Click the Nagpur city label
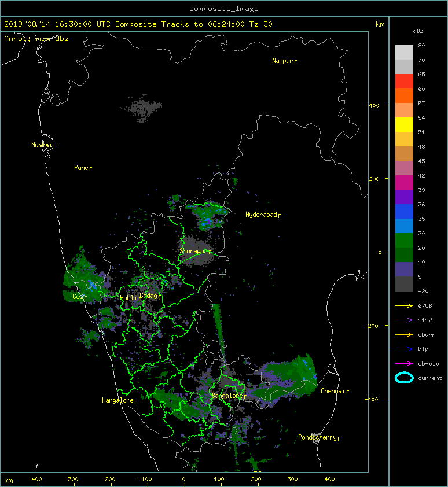 [282, 61]
